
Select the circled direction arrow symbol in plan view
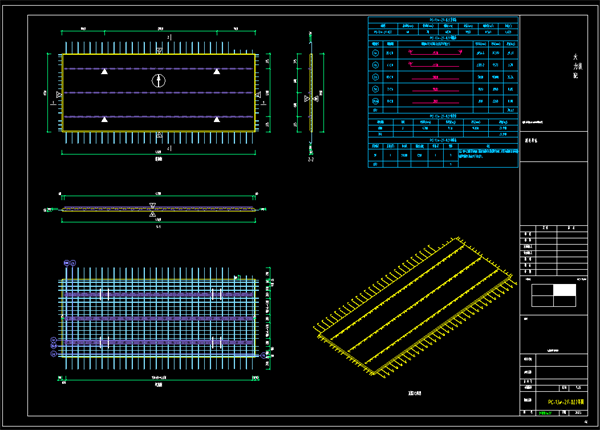(x=159, y=81)
